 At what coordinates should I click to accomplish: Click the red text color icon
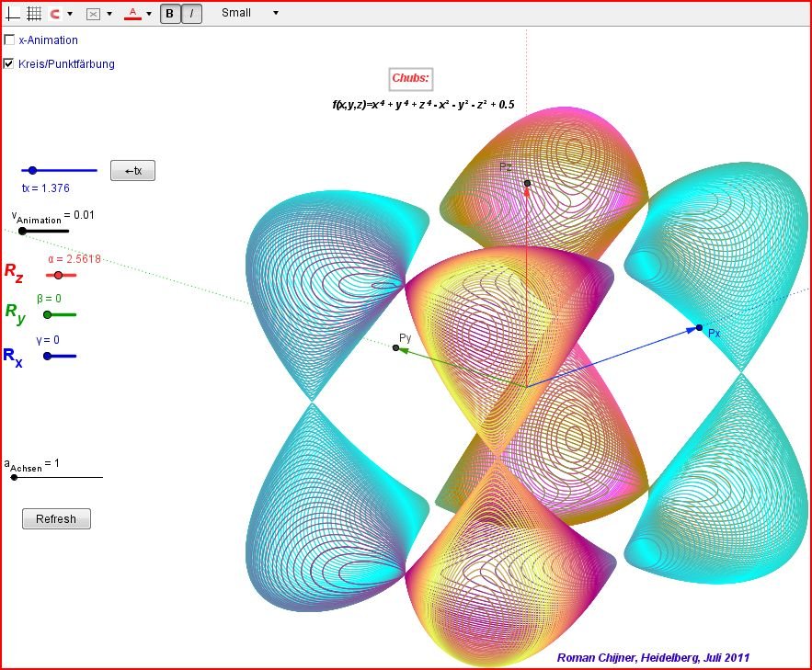[x=133, y=14]
